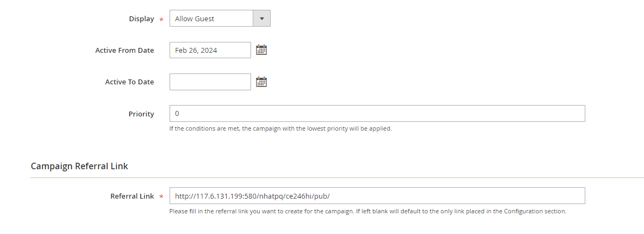Image resolution: width=644 pixels, height=234 pixels.
Task: Click the divider line under Campaign Referral Link
Action: click(337, 177)
